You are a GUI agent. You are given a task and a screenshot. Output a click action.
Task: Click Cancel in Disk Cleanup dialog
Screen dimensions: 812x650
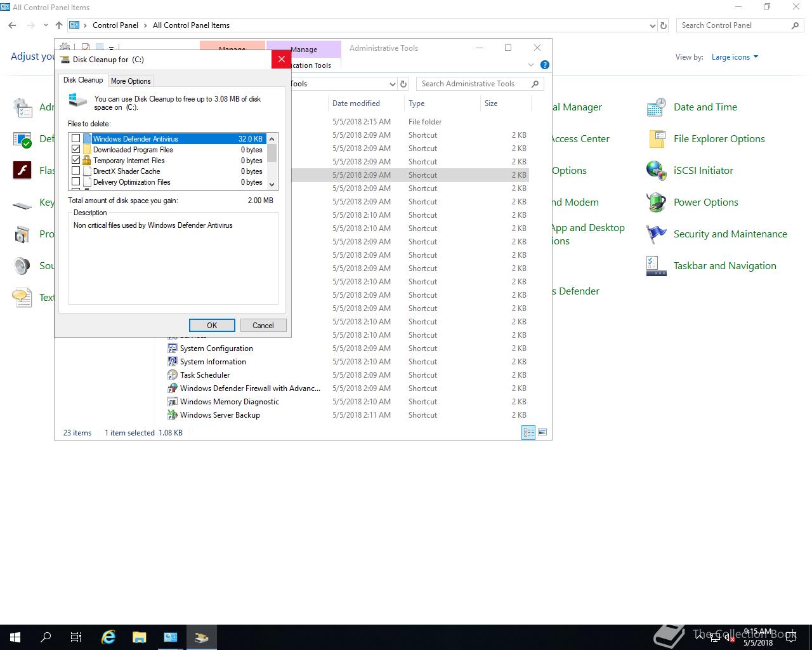[x=263, y=325]
